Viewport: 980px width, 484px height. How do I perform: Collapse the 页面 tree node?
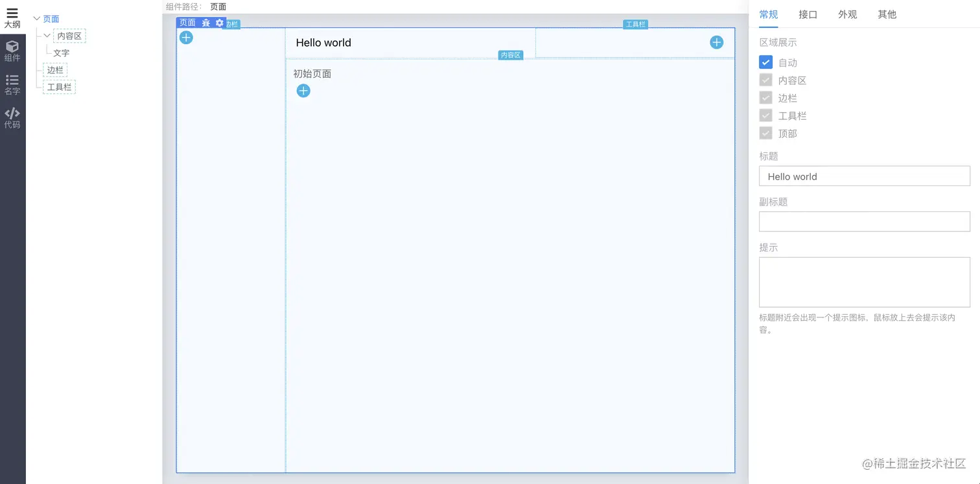[x=36, y=19]
